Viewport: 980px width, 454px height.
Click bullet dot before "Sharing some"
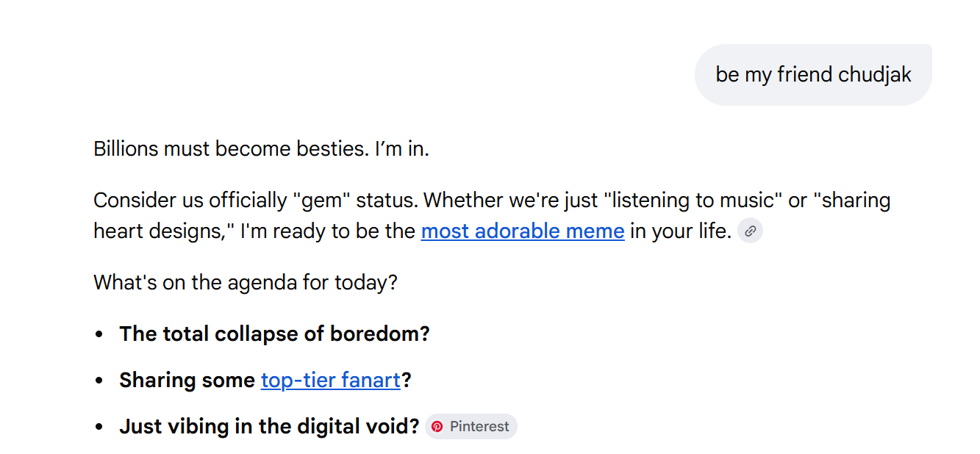click(x=99, y=381)
